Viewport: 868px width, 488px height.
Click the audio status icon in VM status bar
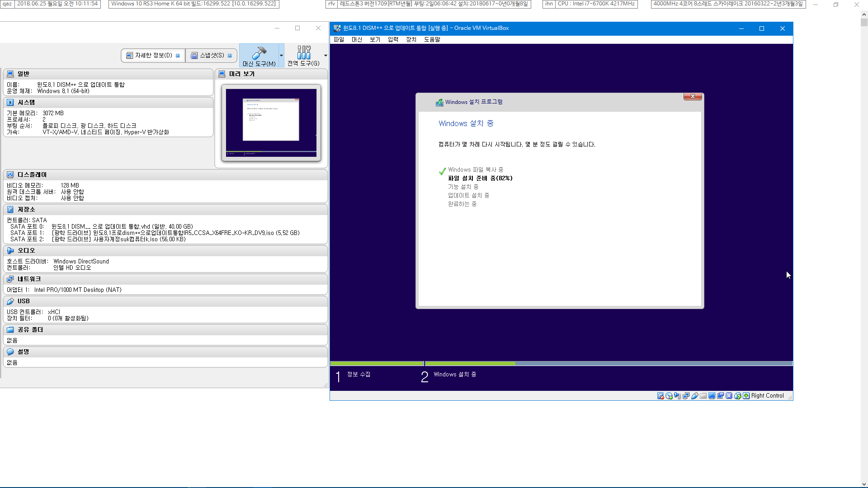click(678, 396)
